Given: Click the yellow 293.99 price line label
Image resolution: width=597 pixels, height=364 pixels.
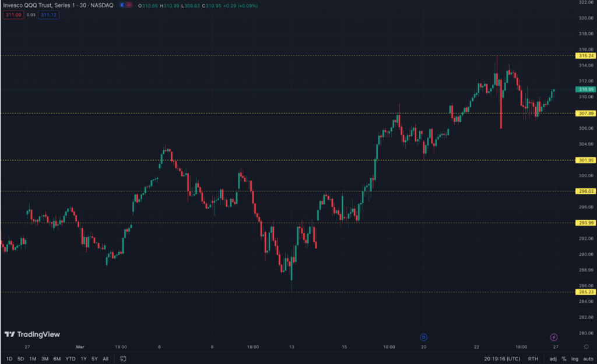Looking at the screenshot, I should click(585, 223).
